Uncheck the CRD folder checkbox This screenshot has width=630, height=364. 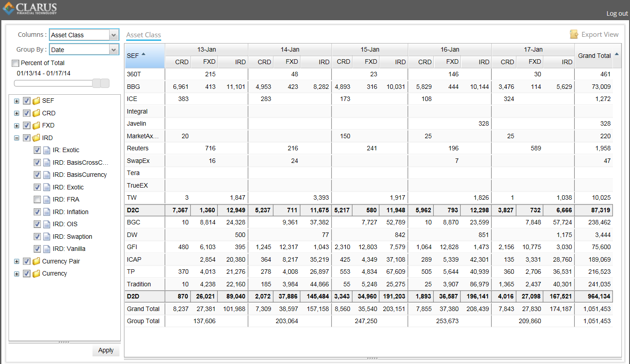click(26, 113)
